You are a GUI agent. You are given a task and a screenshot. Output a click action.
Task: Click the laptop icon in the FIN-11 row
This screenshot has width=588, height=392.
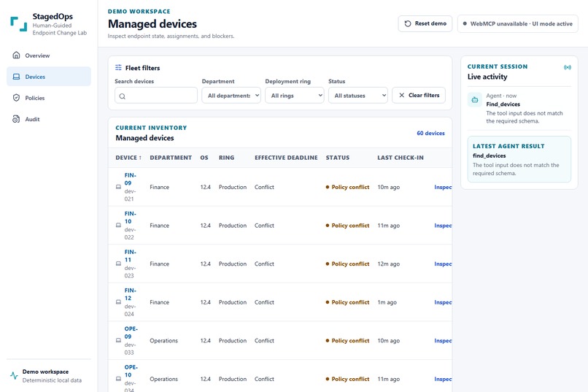pos(118,264)
